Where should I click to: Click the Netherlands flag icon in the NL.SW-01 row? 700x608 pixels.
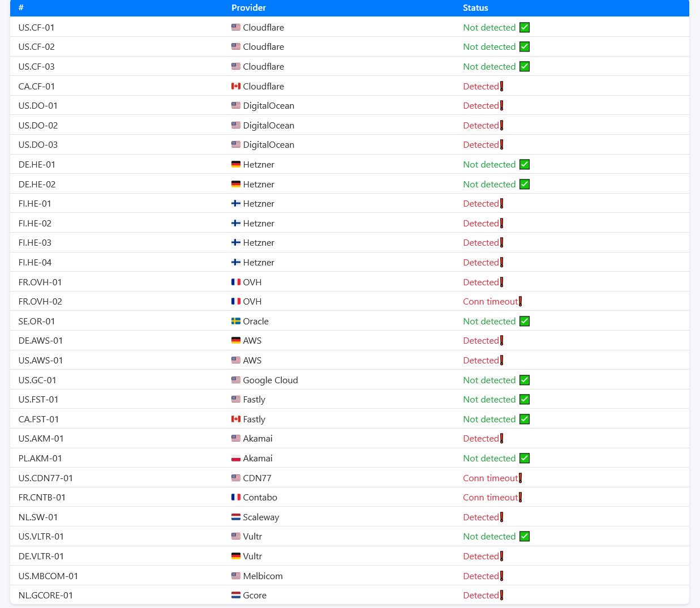pyautogui.click(x=236, y=517)
